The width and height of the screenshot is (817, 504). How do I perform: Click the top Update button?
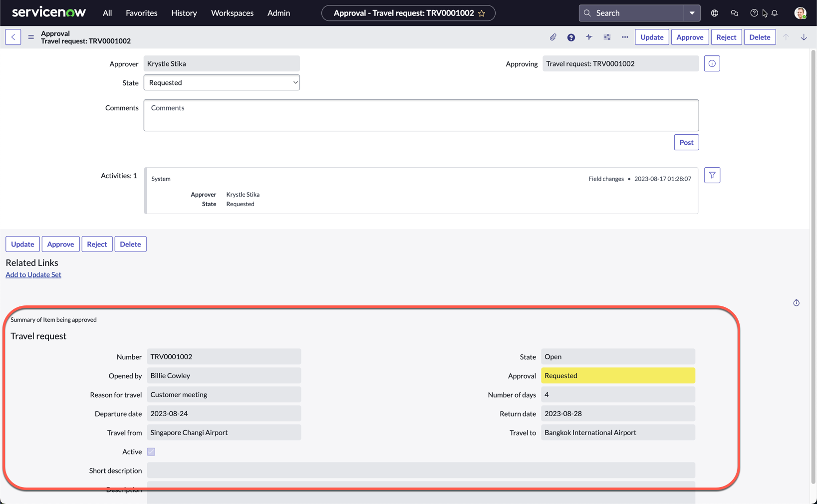[652, 37]
